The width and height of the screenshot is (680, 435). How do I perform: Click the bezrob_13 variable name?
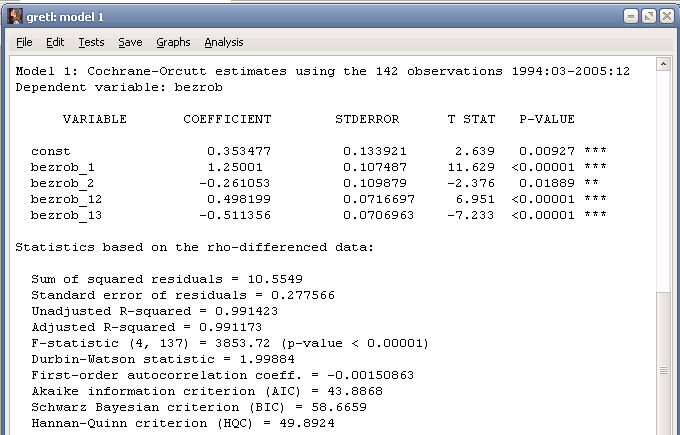66,216
